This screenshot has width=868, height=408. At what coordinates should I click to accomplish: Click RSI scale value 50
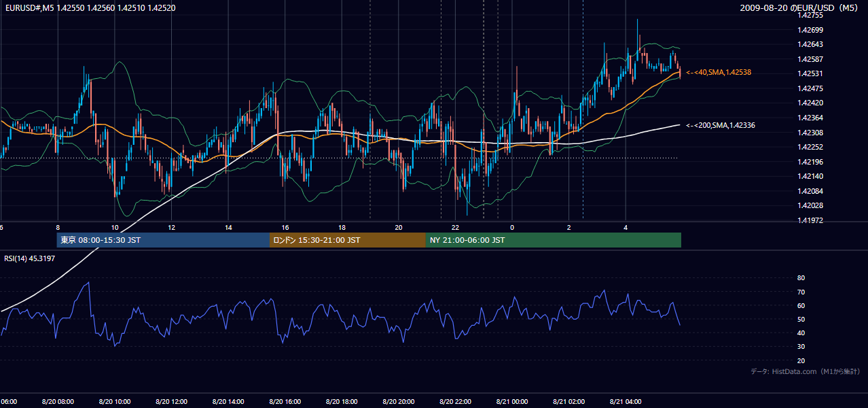[x=801, y=319]
